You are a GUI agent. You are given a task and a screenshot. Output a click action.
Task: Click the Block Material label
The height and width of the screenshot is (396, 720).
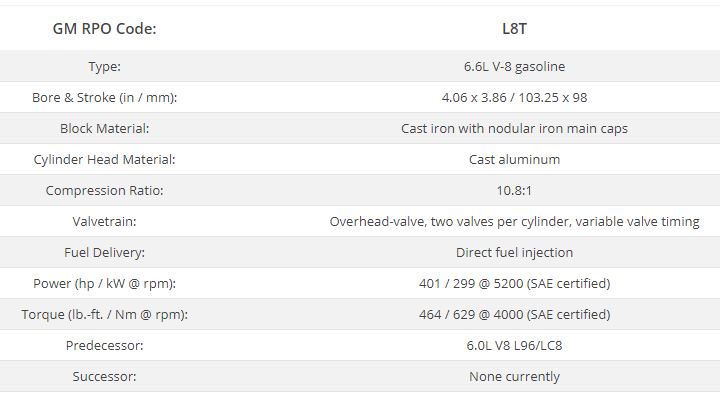coord(104,128)
